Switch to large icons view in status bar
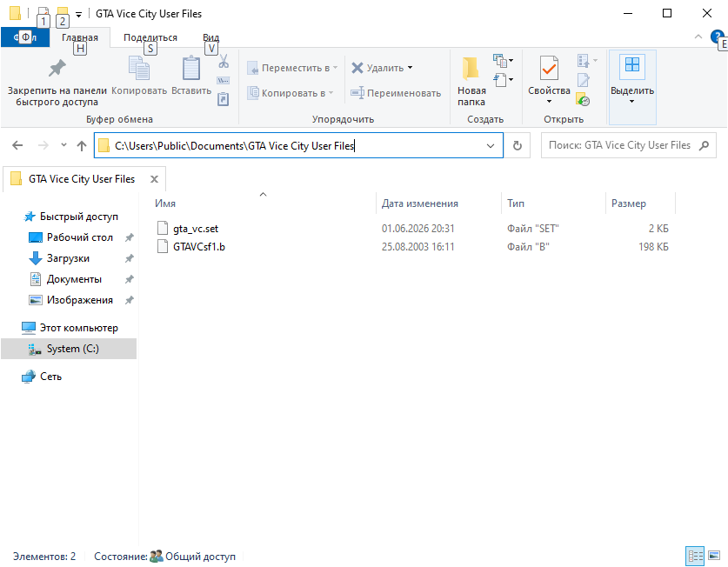 [x=713, y=556]
